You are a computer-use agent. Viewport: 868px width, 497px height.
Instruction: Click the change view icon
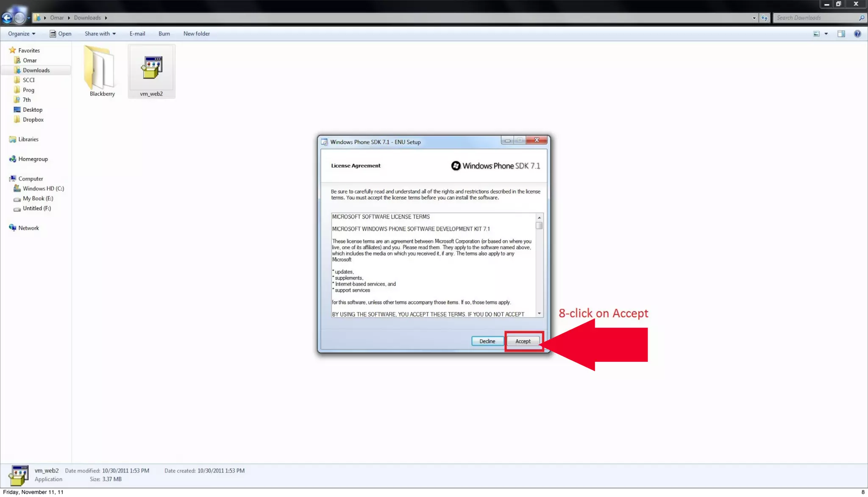click(x=816, y=34)
